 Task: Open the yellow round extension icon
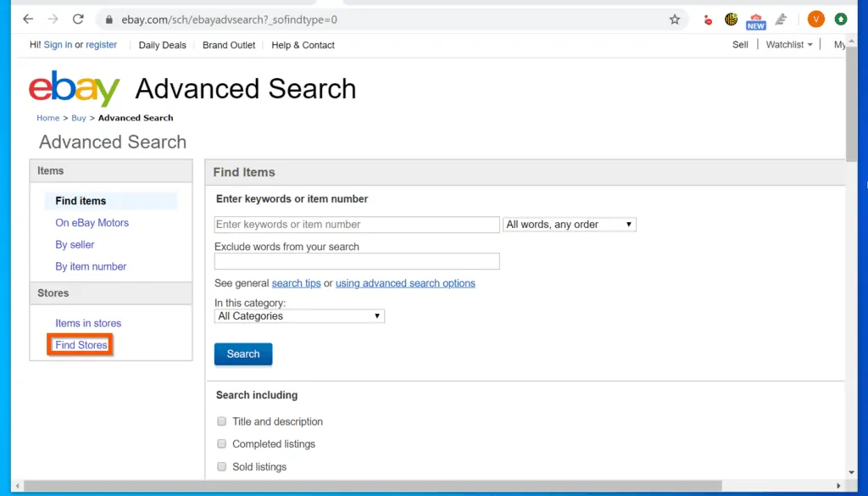[732, 20]
